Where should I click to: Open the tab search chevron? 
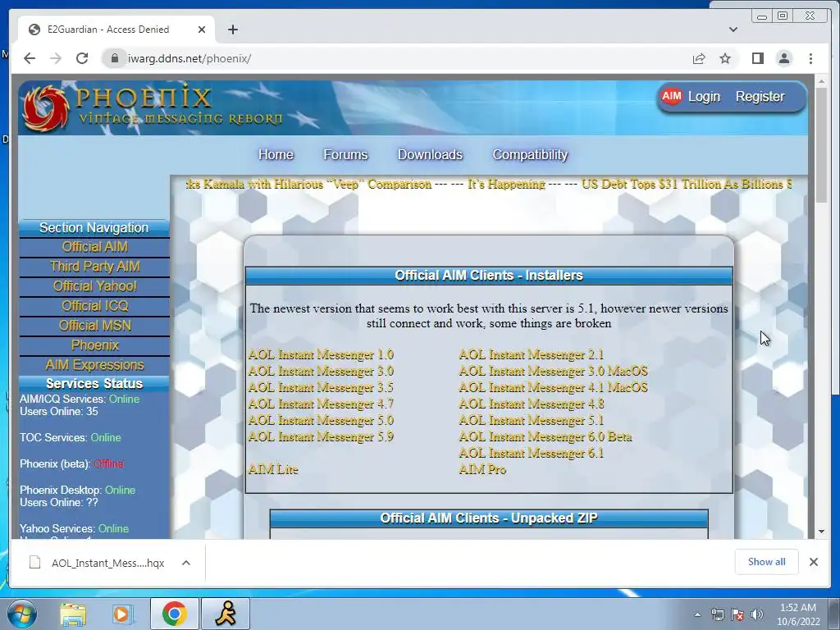(x=733, y=30)
